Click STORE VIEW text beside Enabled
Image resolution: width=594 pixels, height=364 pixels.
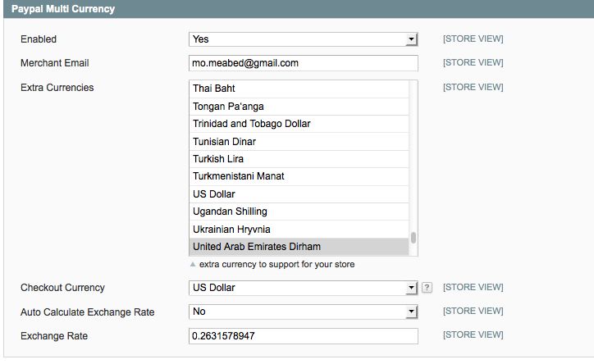pyautogui.click(x=473, y=39)
